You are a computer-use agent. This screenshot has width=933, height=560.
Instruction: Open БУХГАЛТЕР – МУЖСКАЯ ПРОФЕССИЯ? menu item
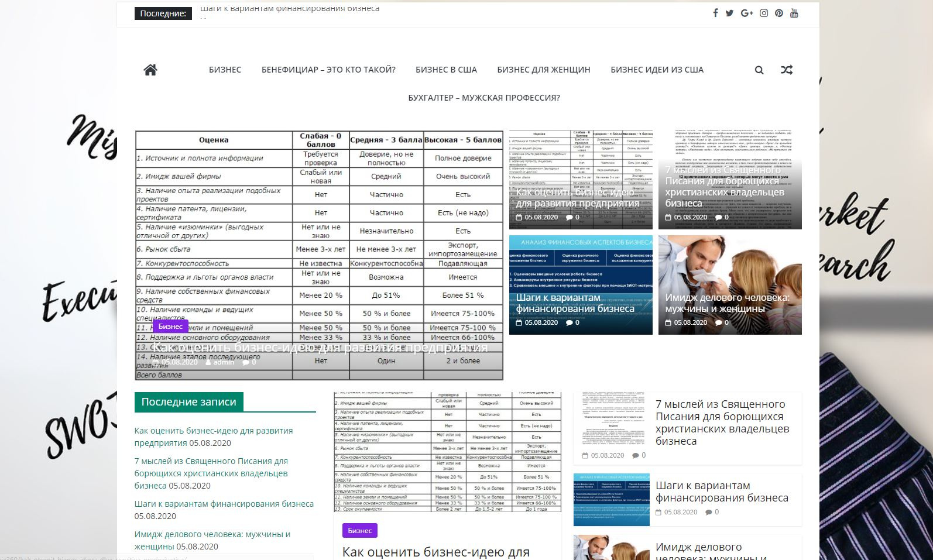click(x=484, y=98)
